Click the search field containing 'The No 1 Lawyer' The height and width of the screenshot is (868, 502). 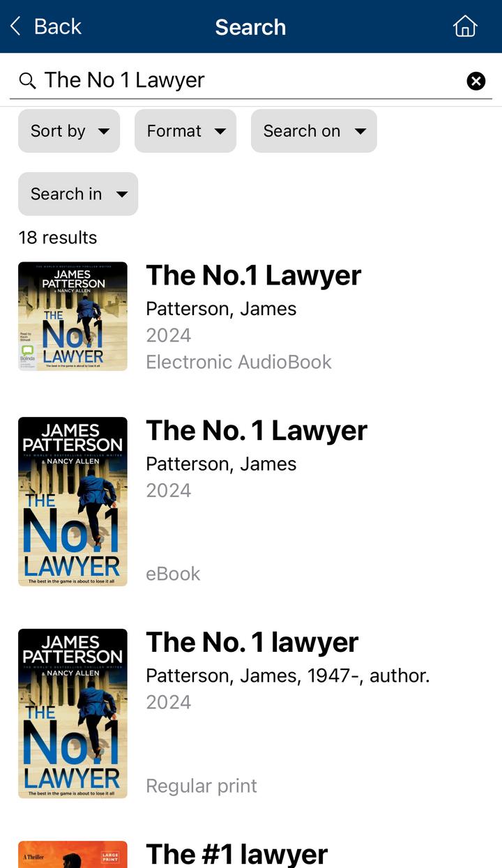pos(251,81)
